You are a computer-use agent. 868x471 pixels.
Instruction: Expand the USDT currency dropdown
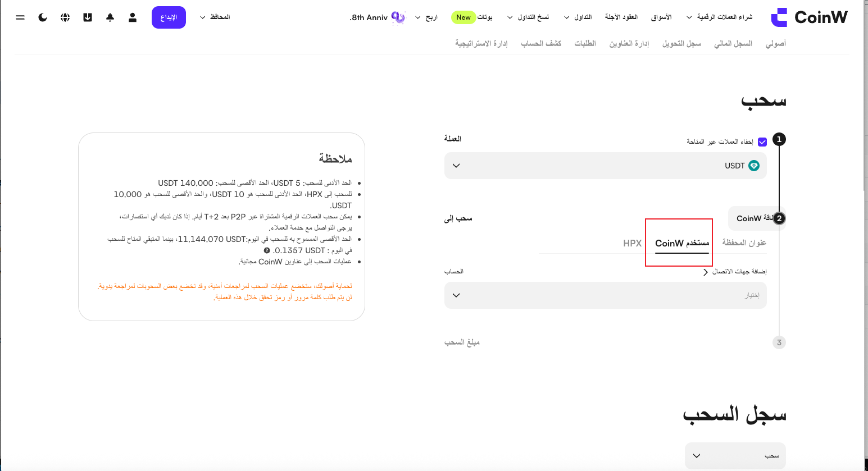coord(606,166)
